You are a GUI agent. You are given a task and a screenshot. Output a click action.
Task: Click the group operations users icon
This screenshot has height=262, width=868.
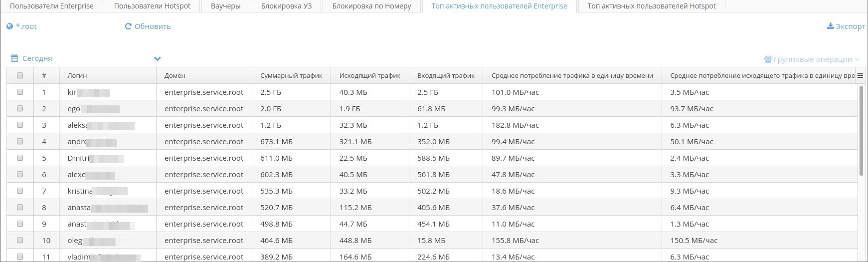(768, 59)
